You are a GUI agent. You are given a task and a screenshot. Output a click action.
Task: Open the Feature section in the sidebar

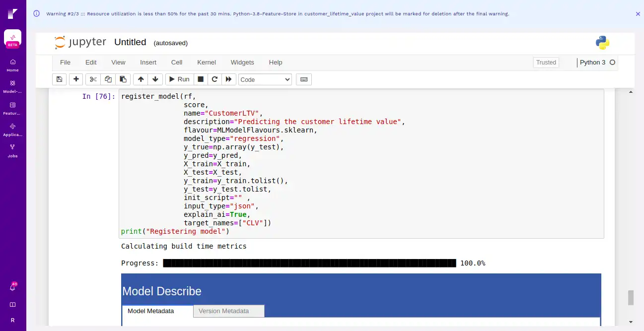pos(12,109)
